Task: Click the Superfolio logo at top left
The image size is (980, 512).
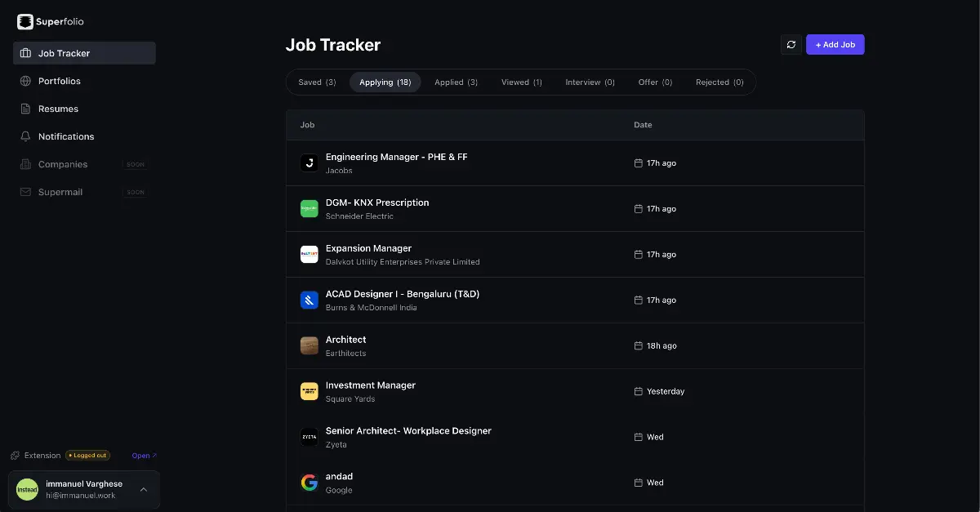Action: [x=50, y=22]
